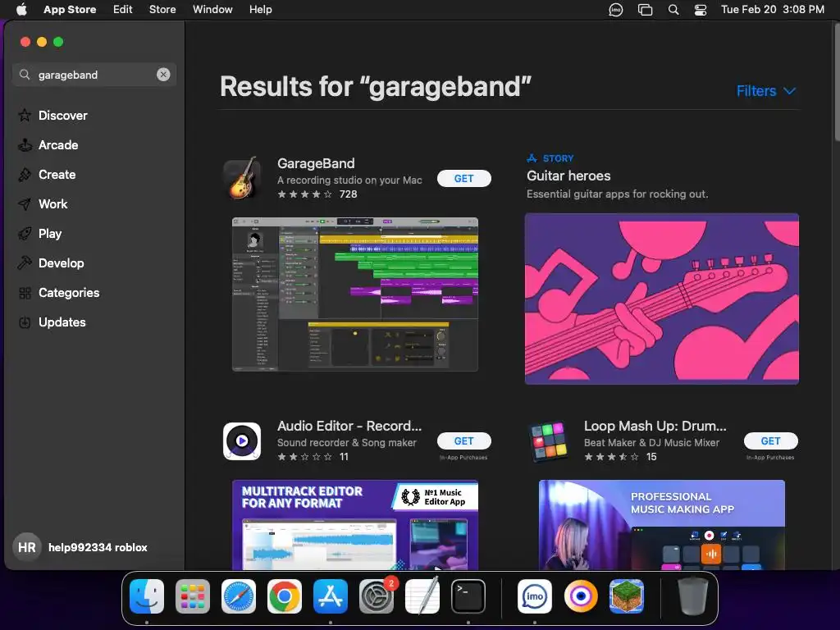The width and height of the screenshot is (840, 630).
Task: Click in the garageband search field
Action: click(94, 75)
